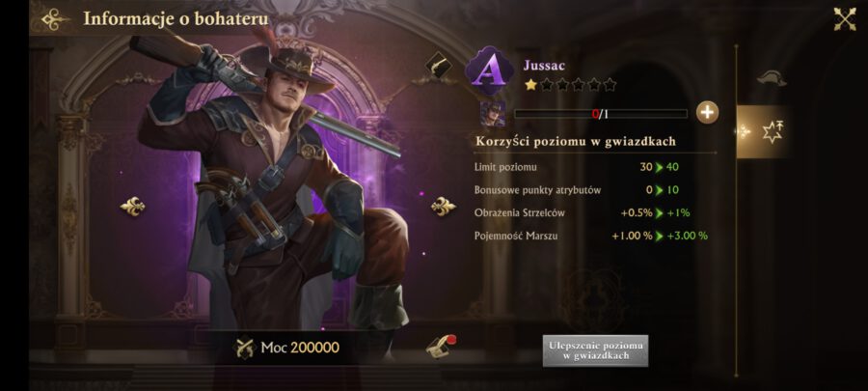Image resolution: width=868 pixels, height=391 pixels.
Task: Click the Informacje o bohateru title
Action: click(x=176, y=19)
